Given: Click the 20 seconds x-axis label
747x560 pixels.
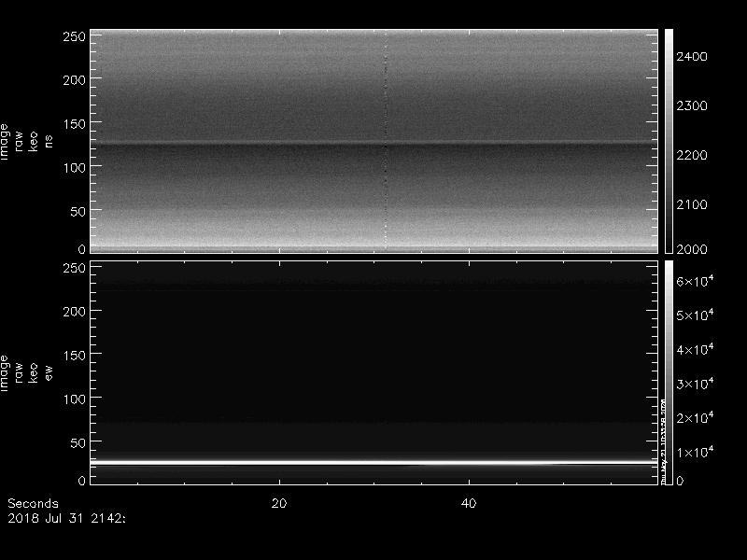Looking at the screenshot, I should [x=279, y=503].
